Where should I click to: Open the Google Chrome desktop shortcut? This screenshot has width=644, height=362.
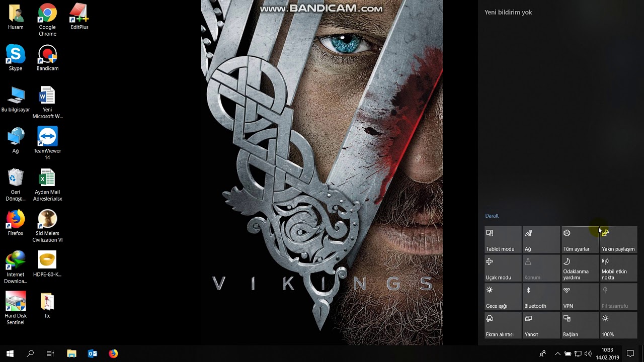click(47, 20)
